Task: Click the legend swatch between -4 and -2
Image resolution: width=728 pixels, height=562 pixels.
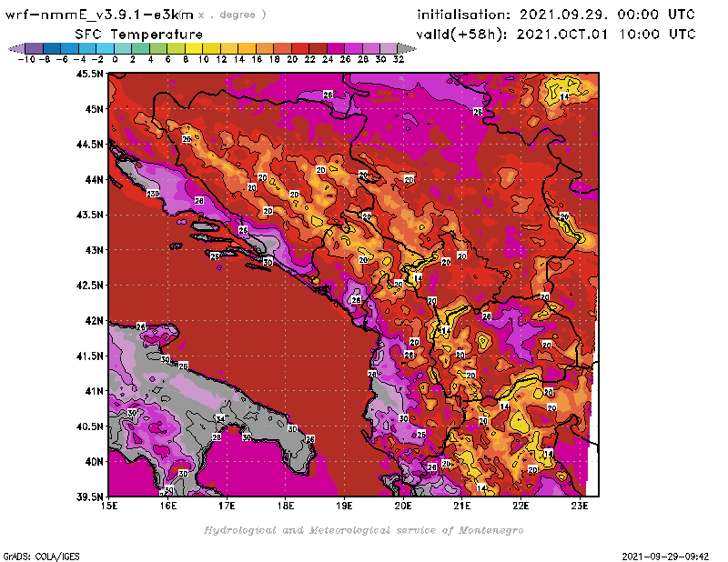Action: coord(87,48)
